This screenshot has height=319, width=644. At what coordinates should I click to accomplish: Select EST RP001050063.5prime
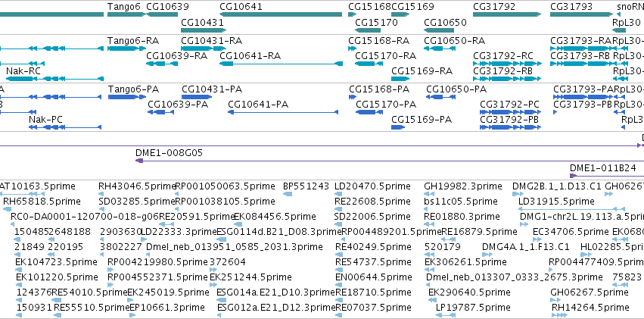pos(225,186)
